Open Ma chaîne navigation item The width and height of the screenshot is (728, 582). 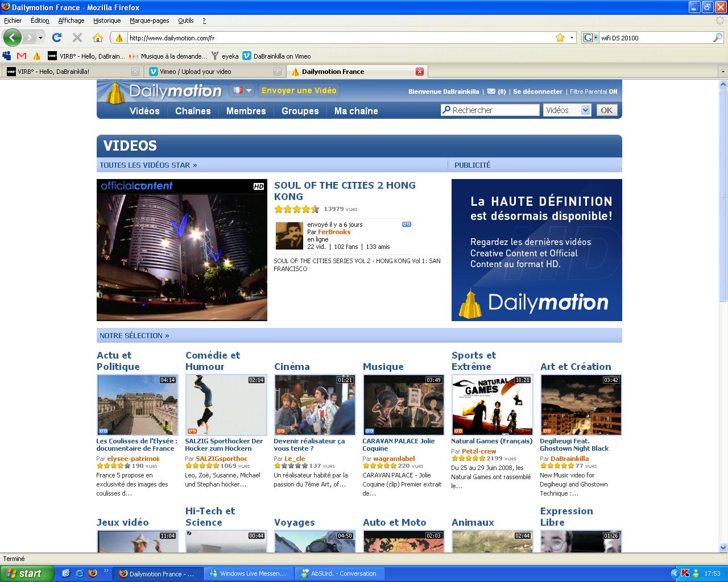[x=356, y=111]
